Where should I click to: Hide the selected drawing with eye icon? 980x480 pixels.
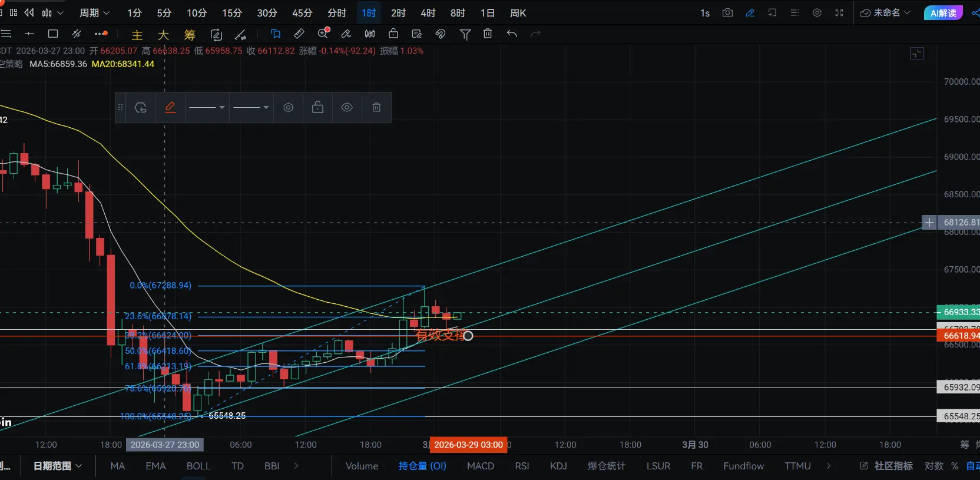(347, 107)
